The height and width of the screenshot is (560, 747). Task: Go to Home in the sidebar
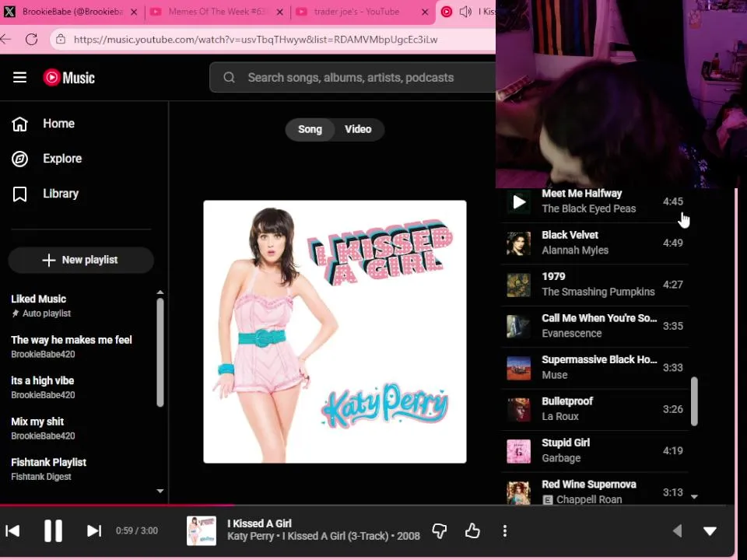coord(44,124)
